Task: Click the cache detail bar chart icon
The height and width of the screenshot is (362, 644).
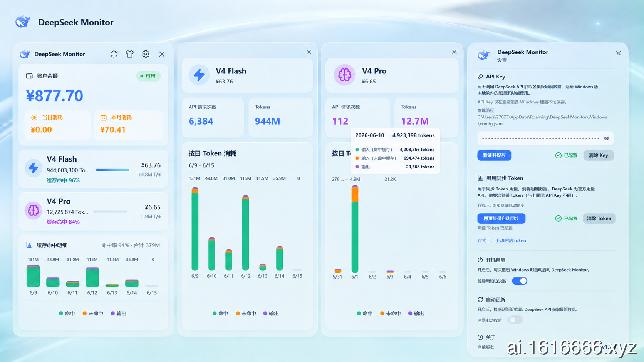Action: [x=29, y=245]
